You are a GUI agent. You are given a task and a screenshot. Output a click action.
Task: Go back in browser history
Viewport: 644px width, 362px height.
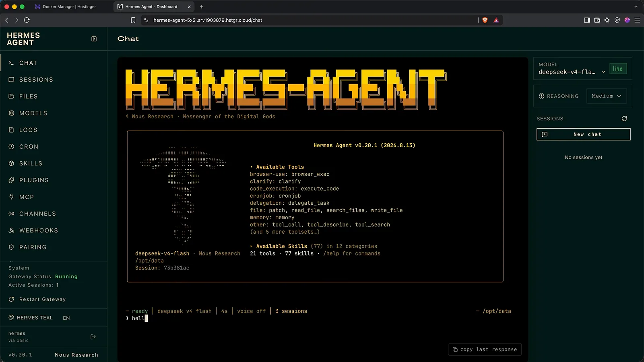(7, 20)
